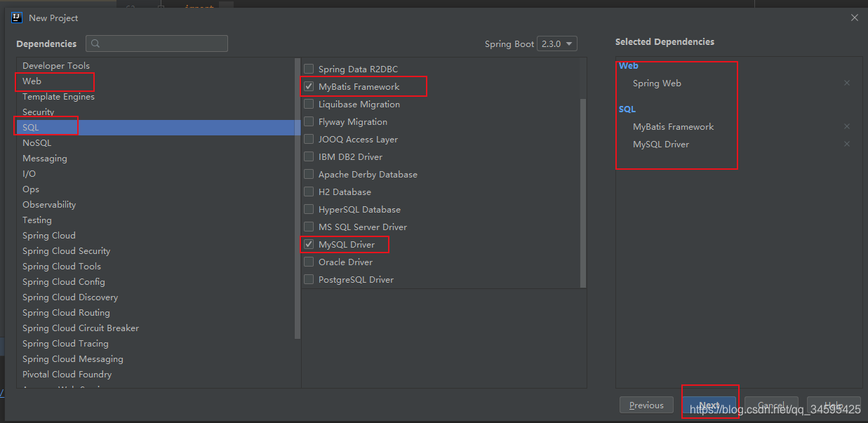Enable H2 Database checkbox
868x423 pixels.
click(309, 192)
